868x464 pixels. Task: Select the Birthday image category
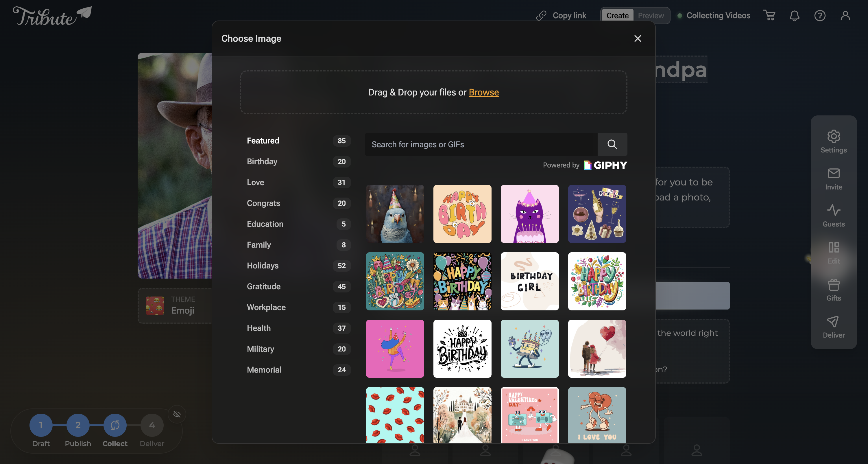pyautogui.click(x=262, y=161)
